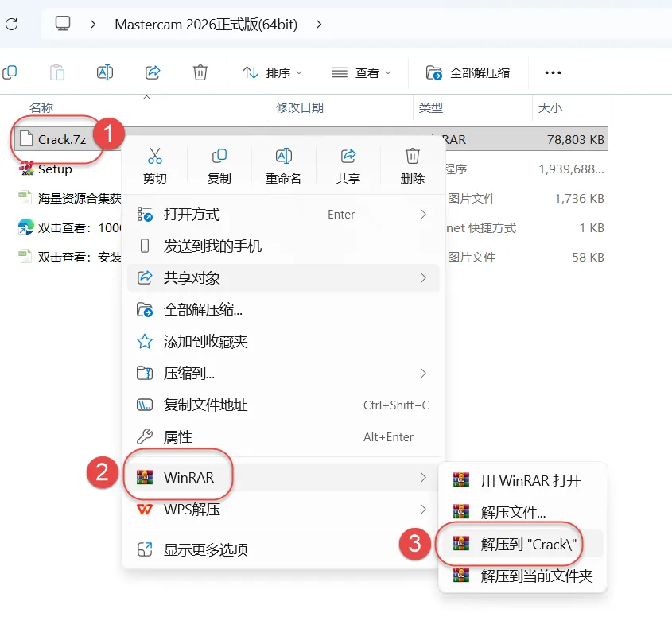This screenshot has width=672, height=640.
Task: Click the refresh icon in address bar
Action: coord(12,24)
